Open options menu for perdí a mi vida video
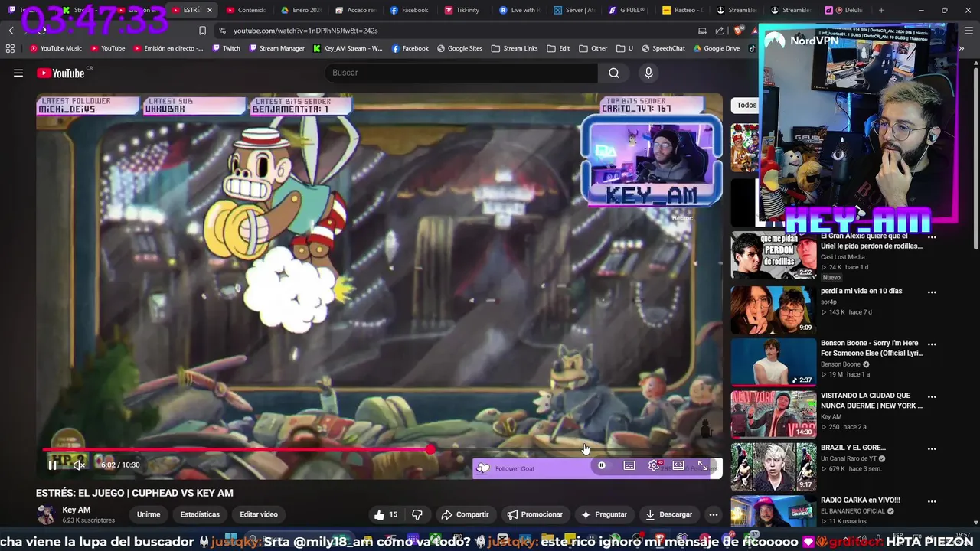This screenshot has width=980, height=551. coord(932,292)
